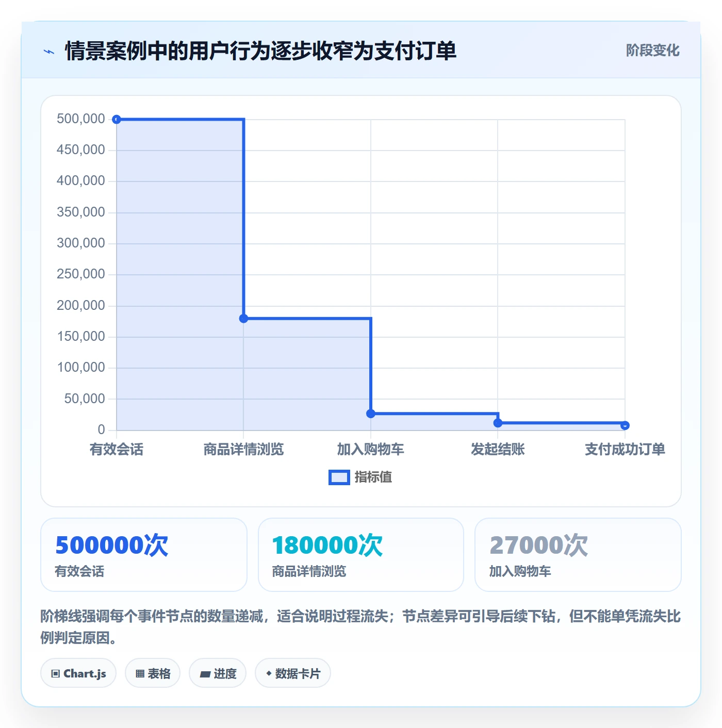Click the Chart.js tag chip
The height and width of the screenshot is (728, 722).
pyautogui.click(x=78, y=673)
